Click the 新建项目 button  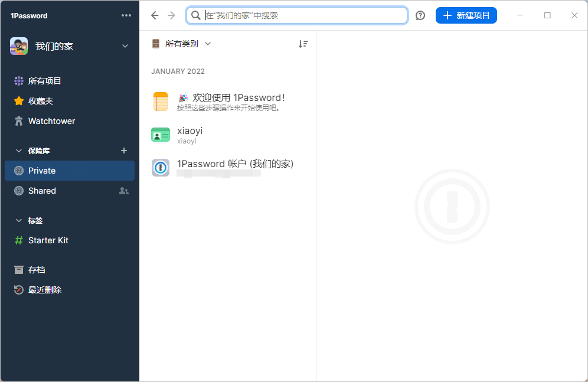click(x=466, y=15)
